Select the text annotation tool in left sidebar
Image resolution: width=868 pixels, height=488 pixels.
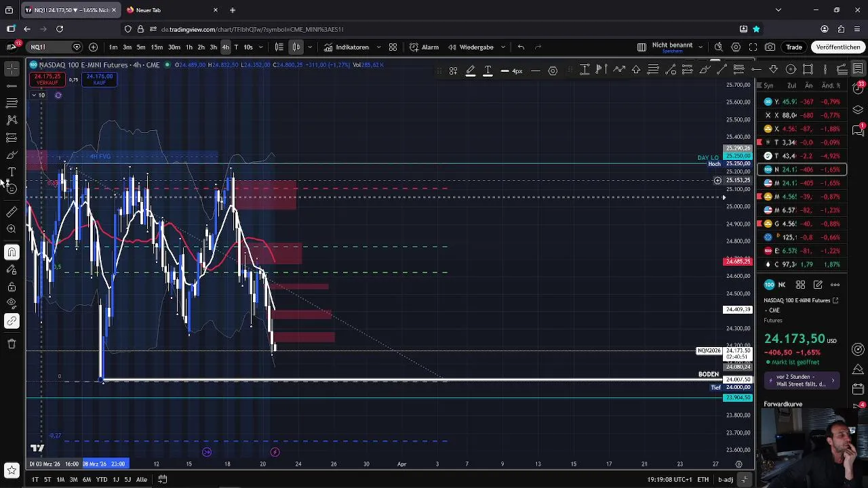[12, 171]
